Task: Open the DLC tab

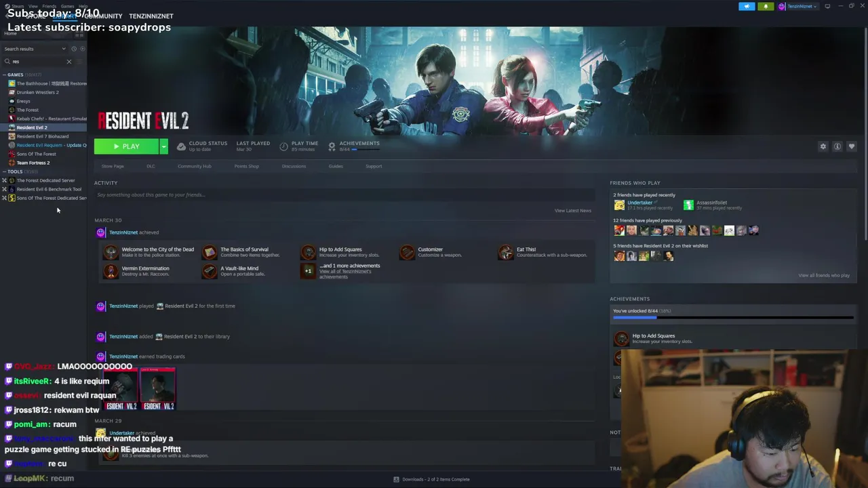Action: 151,166
